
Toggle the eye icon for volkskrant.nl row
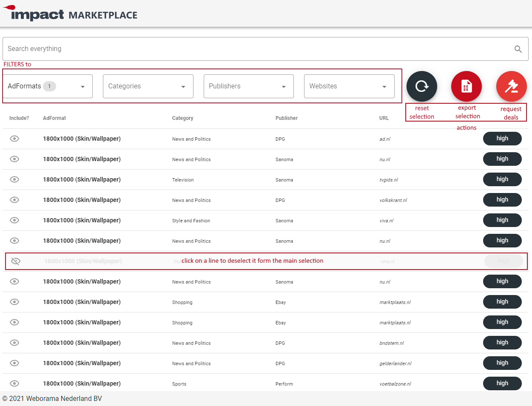14,200
